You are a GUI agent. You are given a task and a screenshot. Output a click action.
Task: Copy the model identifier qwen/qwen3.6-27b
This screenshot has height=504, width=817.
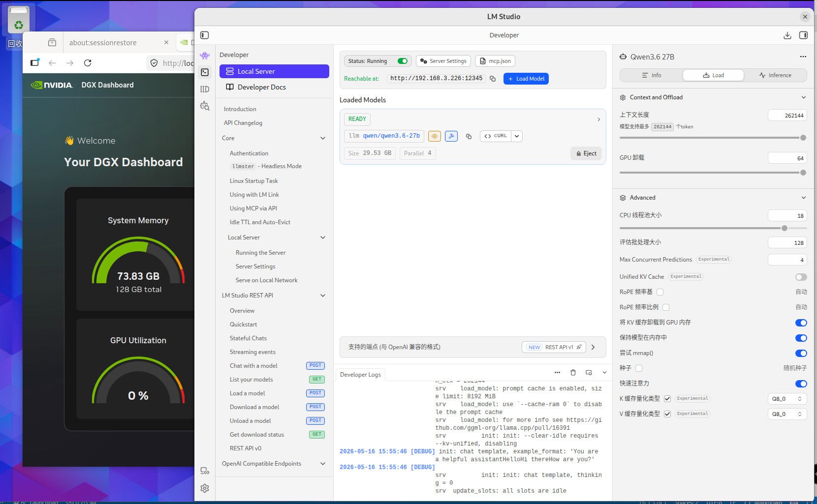pyautogui.click(x=469, y=136)
